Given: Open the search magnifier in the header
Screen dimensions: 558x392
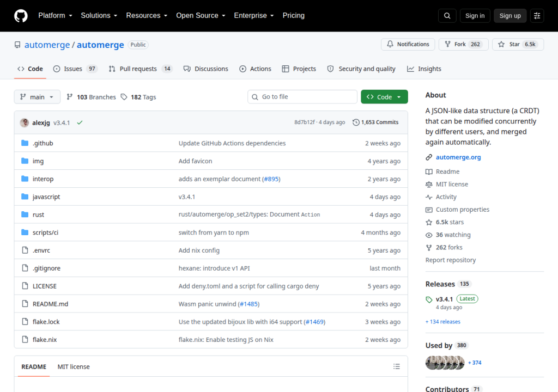Looking at the screenshot, I should 447,16.
